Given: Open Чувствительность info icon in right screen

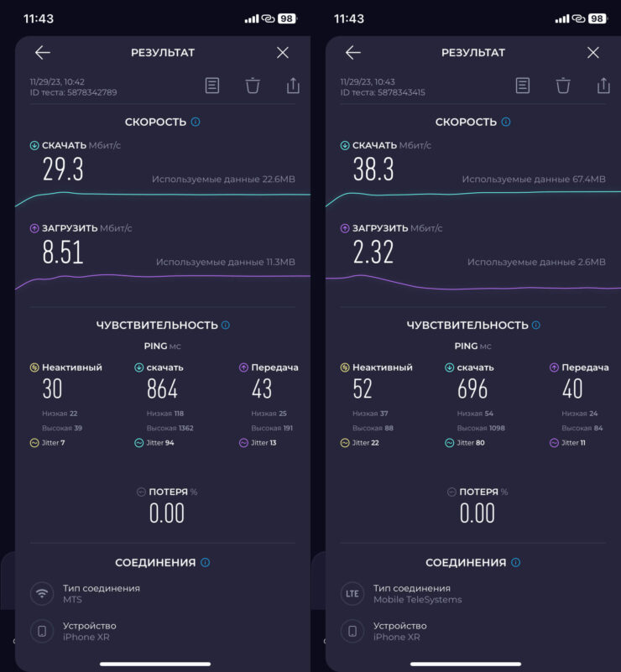Looking at the screenshot, I should 536,325.
